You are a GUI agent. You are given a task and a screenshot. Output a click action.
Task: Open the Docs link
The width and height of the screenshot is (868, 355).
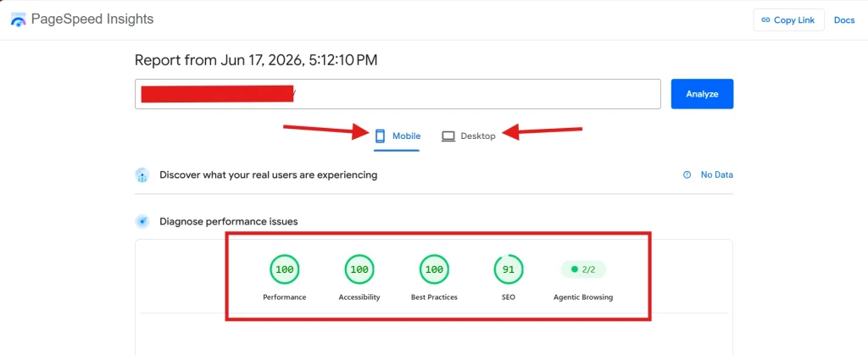pos(844,19)
